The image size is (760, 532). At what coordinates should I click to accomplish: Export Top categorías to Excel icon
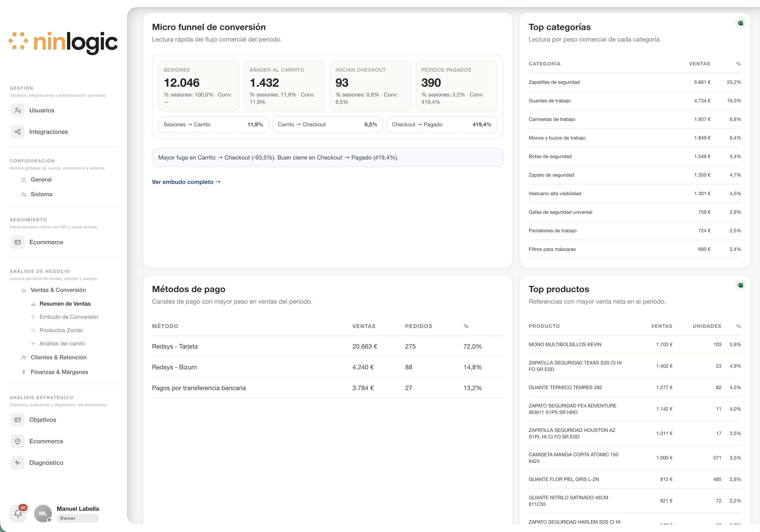click(740, 23)
